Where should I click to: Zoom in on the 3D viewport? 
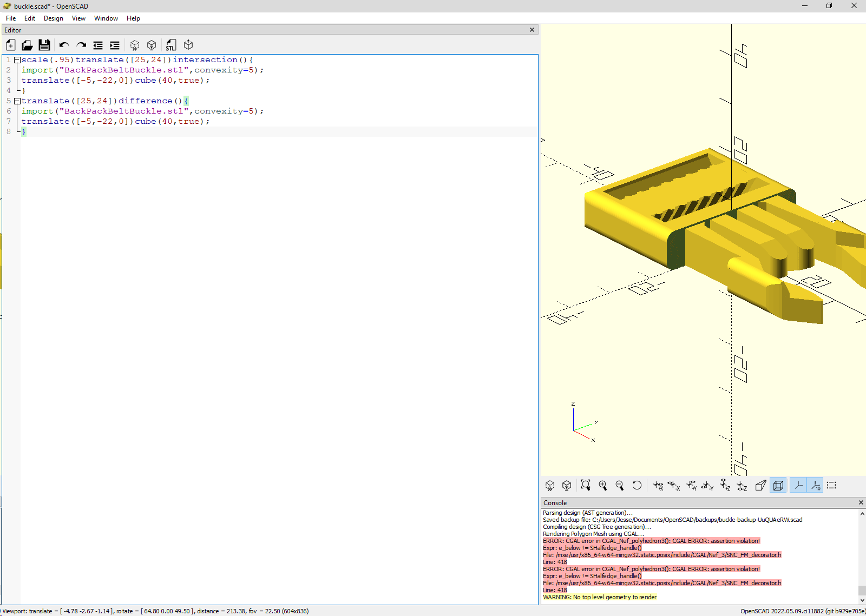coord(602,485)
